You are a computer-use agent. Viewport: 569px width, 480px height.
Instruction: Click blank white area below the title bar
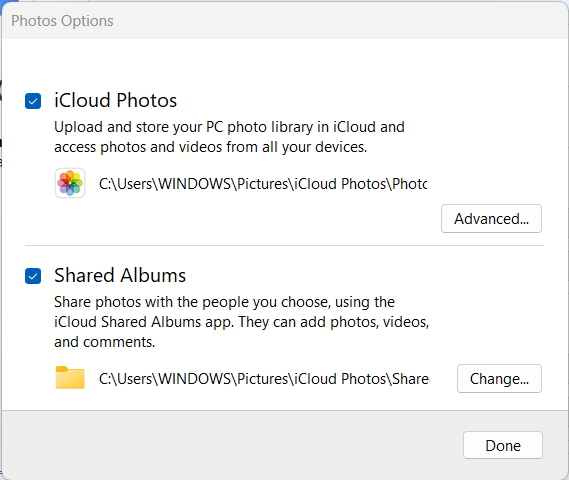(x=285, y=63)
